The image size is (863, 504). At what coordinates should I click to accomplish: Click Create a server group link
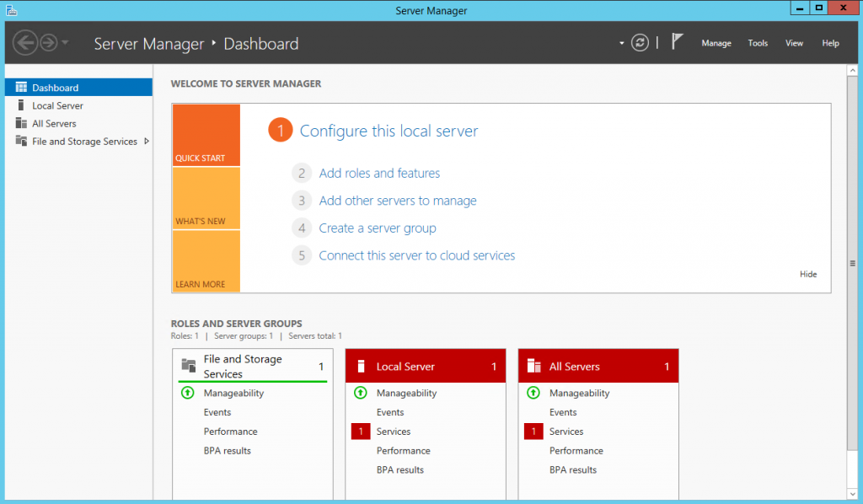[377, 228]
